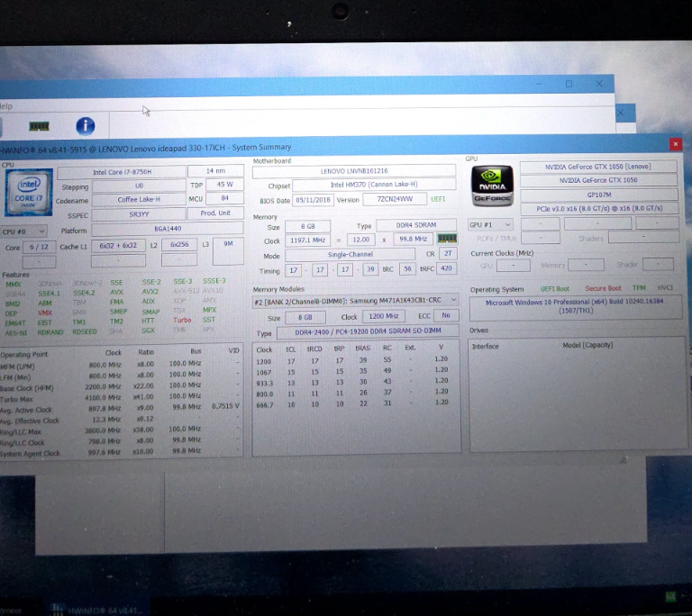Click the Intel Core i7 logo
Viewport: 692px width, 616px height.
29,193
